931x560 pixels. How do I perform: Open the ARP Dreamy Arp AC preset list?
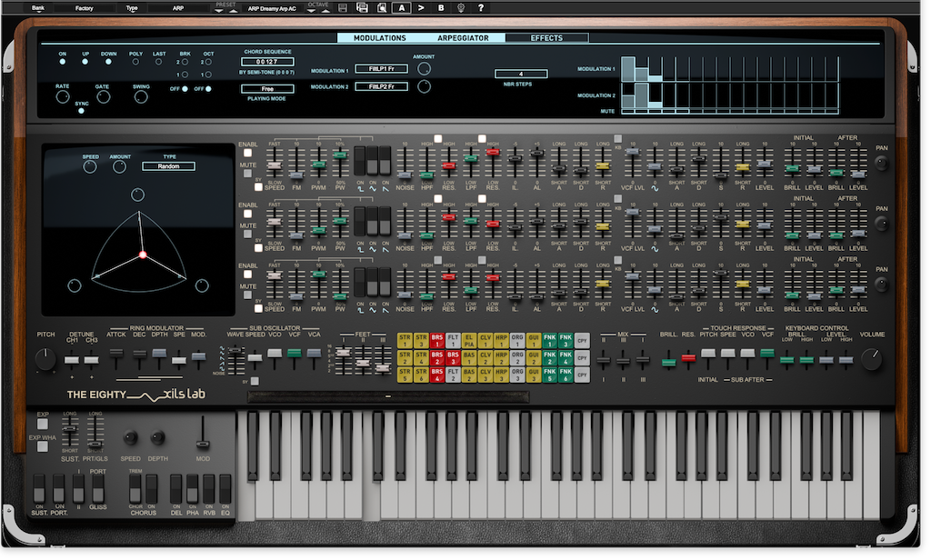coord(272,9)
